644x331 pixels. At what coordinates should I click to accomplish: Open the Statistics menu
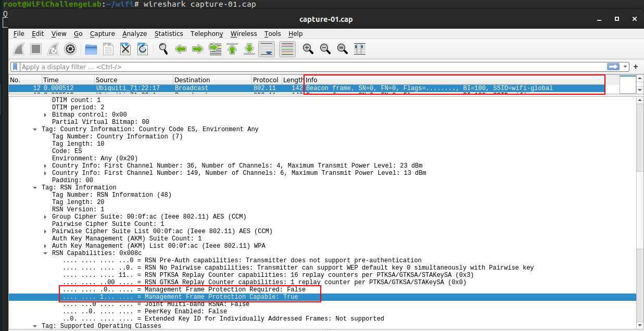pyautogui.click(x=169, y=33)
